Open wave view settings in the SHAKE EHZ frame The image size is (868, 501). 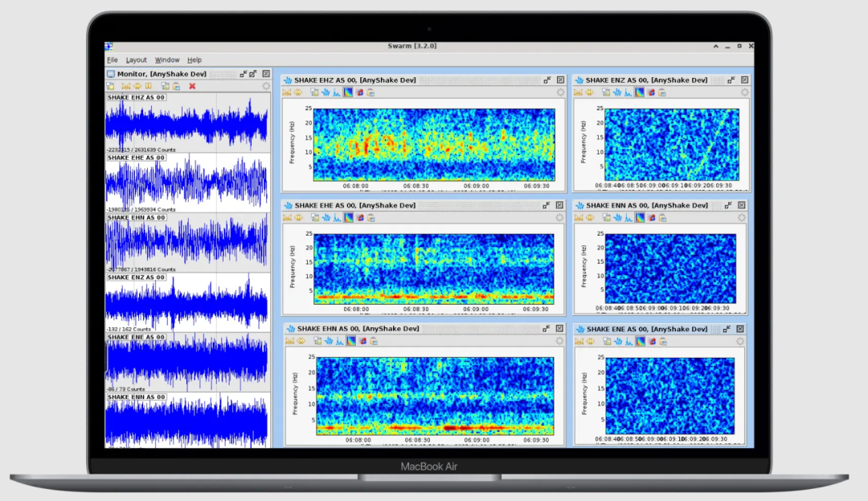click(314, 92)
